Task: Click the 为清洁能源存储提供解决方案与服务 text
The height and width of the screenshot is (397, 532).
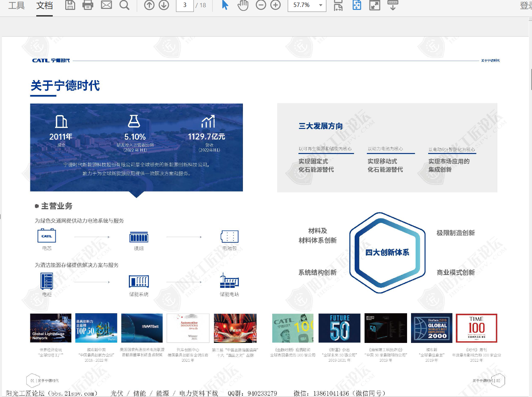Action: coord(77,265)
